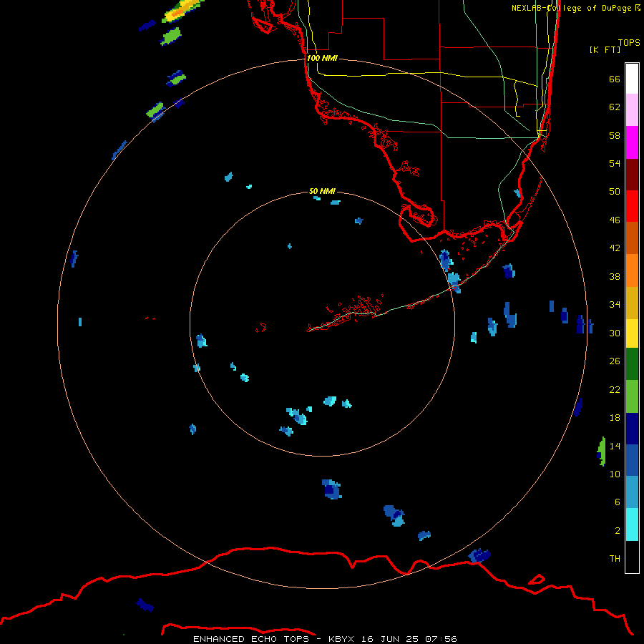Click the 18 value on the legend
644x644 pixels.
tap(615, 418)
